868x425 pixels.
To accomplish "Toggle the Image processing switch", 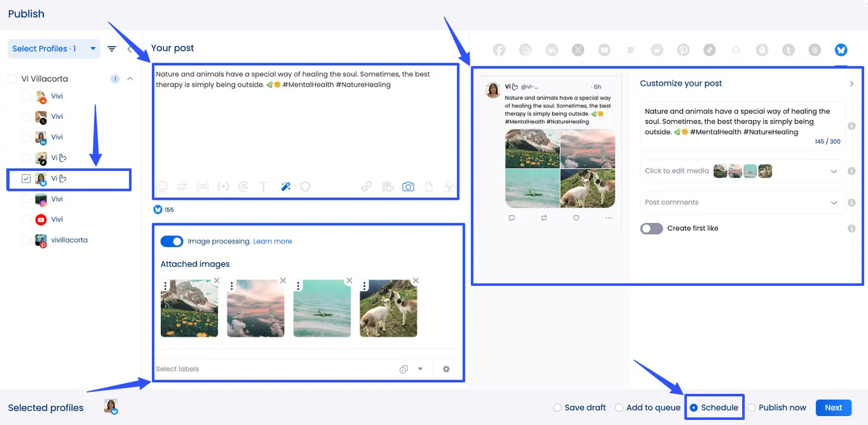I will pos(172,241).
